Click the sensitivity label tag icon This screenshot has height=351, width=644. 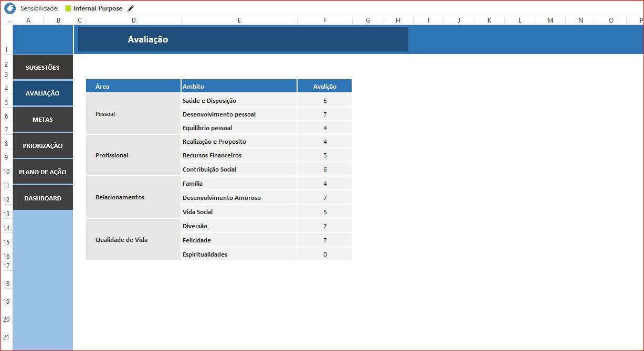[x=10, y=8]
